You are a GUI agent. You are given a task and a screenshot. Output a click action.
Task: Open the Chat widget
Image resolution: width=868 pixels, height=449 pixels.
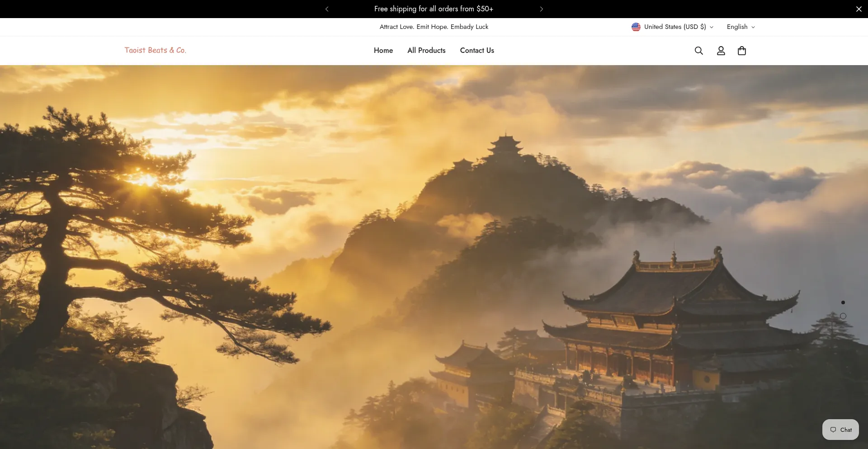click(840, 430)
